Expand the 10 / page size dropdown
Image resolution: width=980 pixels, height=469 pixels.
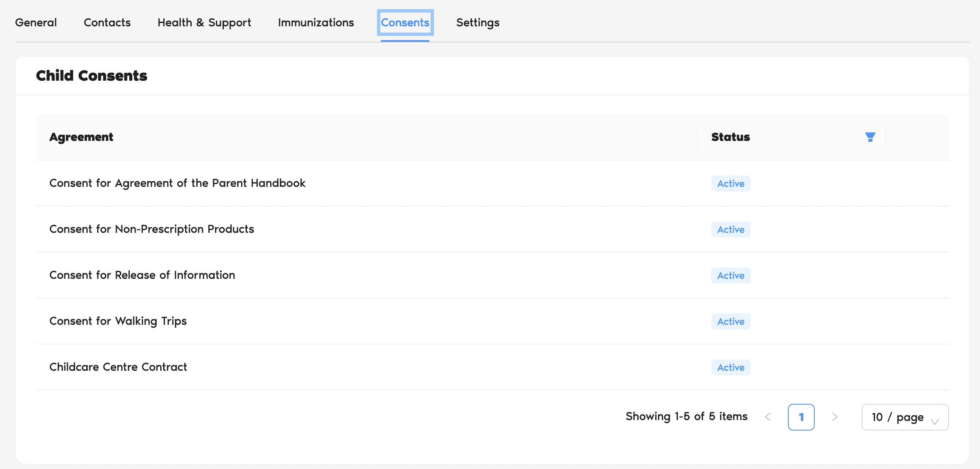(x=905, y=417)
